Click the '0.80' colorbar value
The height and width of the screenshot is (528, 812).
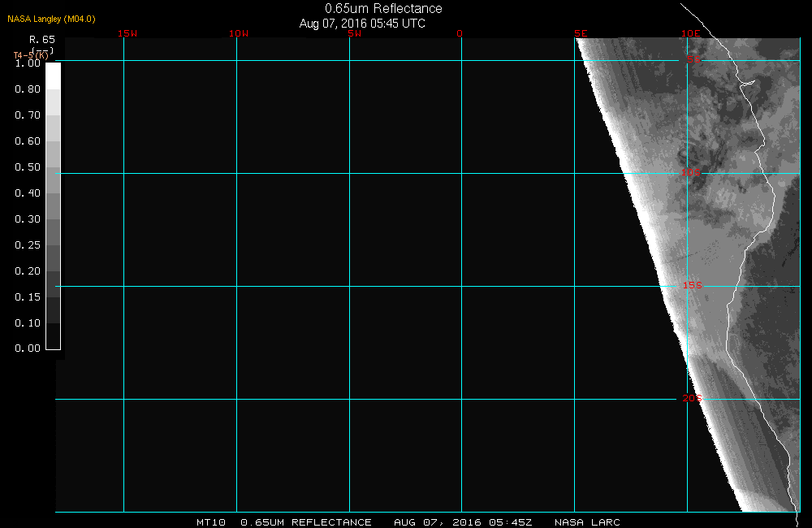pyautogui.click(x=28, y=89)
